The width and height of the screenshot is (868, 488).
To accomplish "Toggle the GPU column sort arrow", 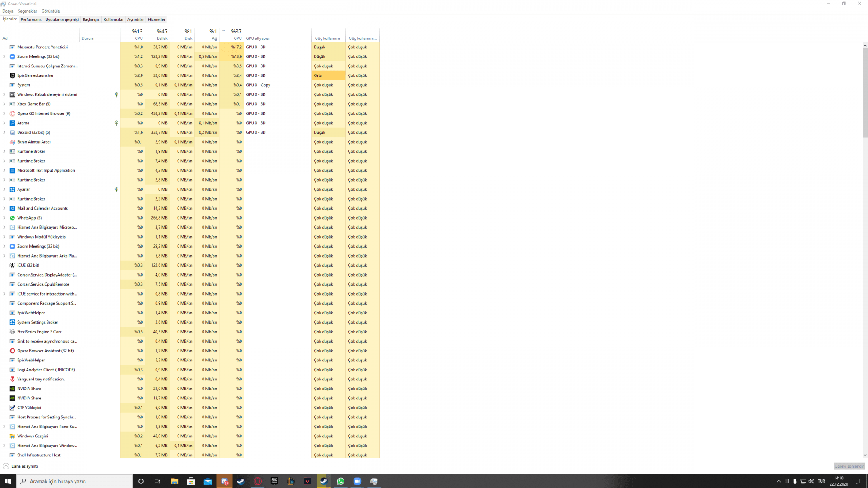I will [x=223, y=31].
